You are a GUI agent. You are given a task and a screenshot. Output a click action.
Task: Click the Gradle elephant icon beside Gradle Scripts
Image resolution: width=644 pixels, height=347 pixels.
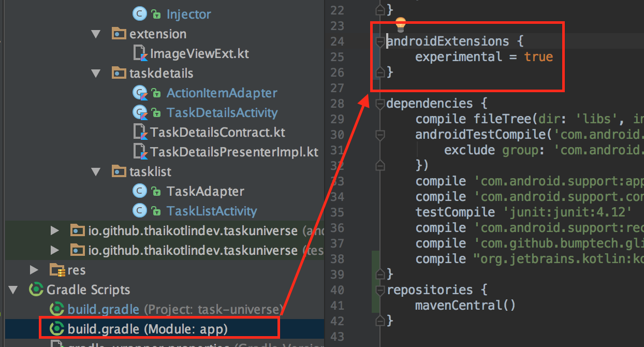[x=35, y=290]
